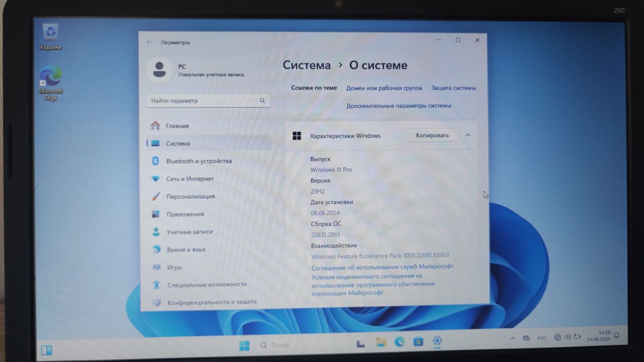Viewport: 644px width, 362px height.
Task: Click the OS build value 22631.2861
Action: point(325,234)
